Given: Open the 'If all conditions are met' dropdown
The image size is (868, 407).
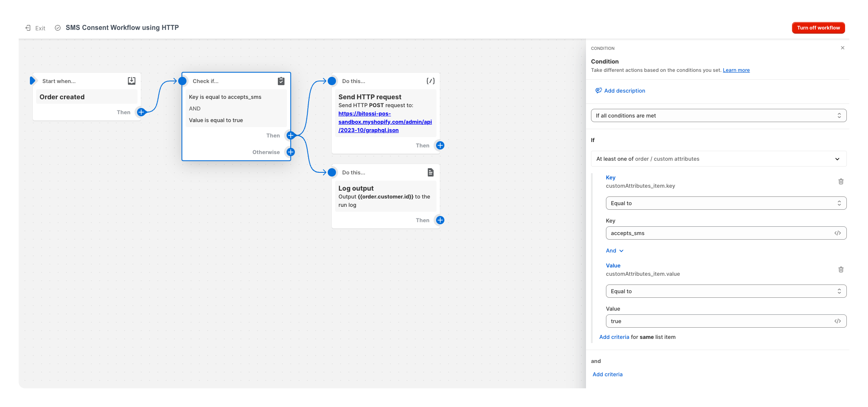Looking at the screenshot, I should [718, 115].
